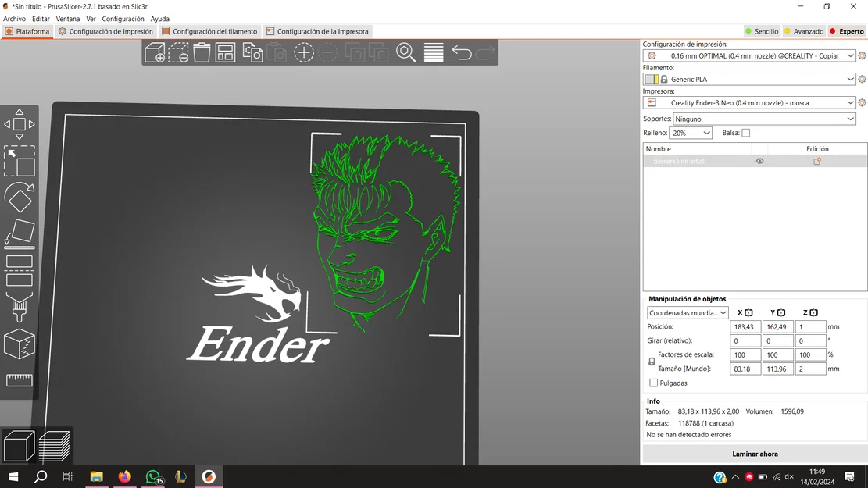The height and width of the screenshot is (488, 868).
Task: Select the Measure ruler tool
Action: (x=20, y=379)
